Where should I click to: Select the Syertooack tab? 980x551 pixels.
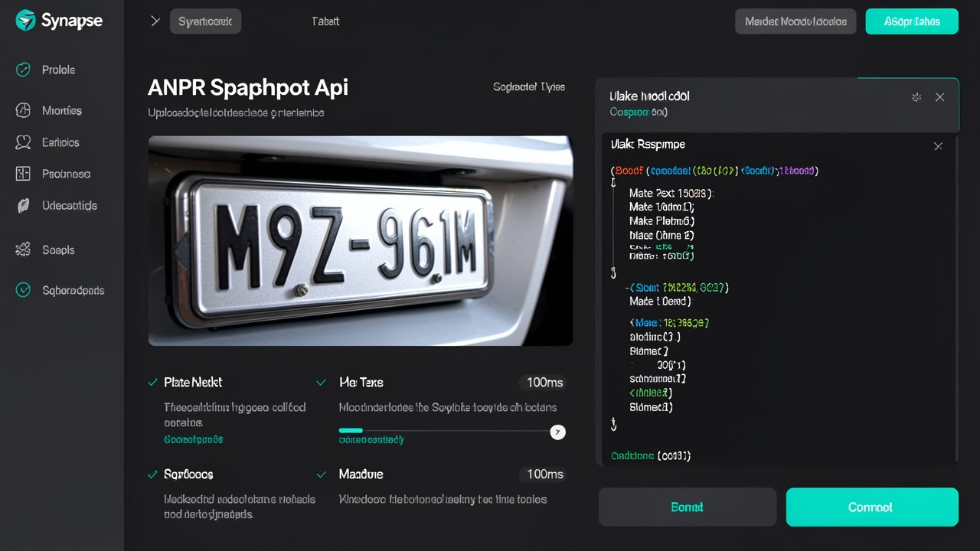point(205,21)
